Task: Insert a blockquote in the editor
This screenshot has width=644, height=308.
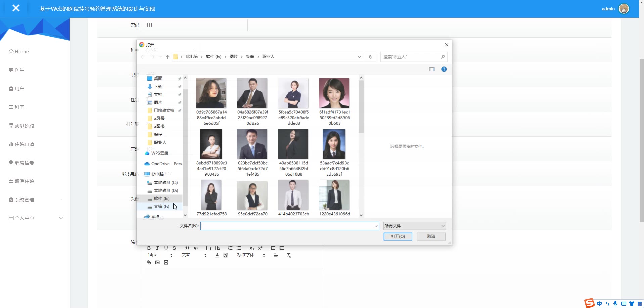Action: pyautogui.click(x=187, y=248)
